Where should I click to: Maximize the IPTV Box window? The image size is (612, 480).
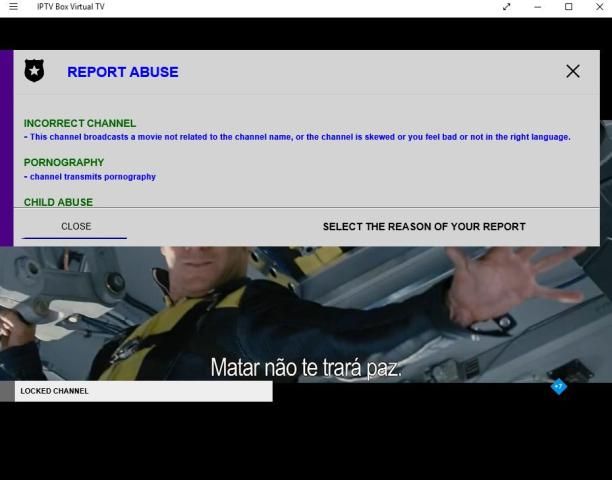pos(568,7)
